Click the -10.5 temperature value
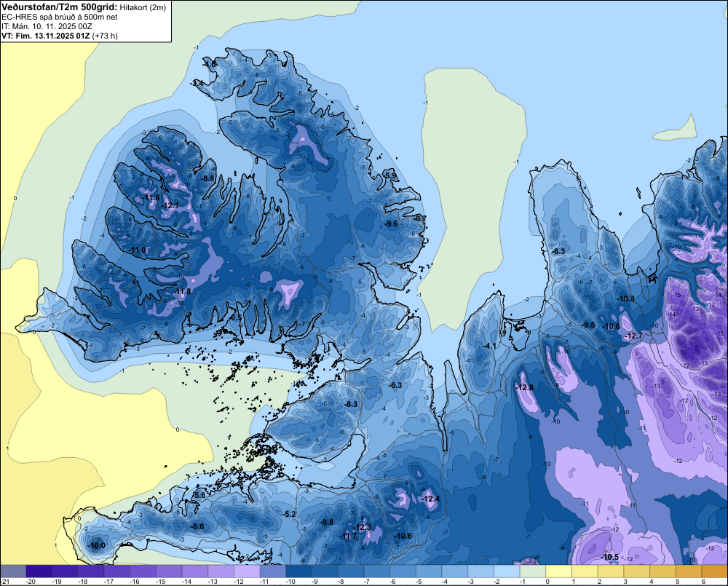This screenshot has width=728, height=586. (610, 557)
